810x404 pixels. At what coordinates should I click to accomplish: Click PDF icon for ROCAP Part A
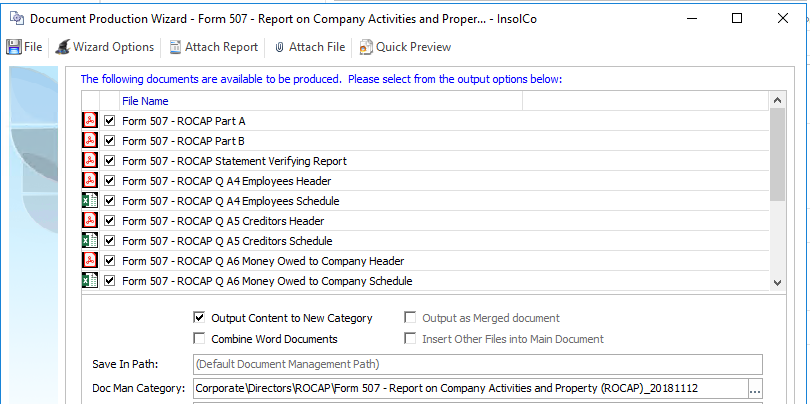(x=90, y=121)
